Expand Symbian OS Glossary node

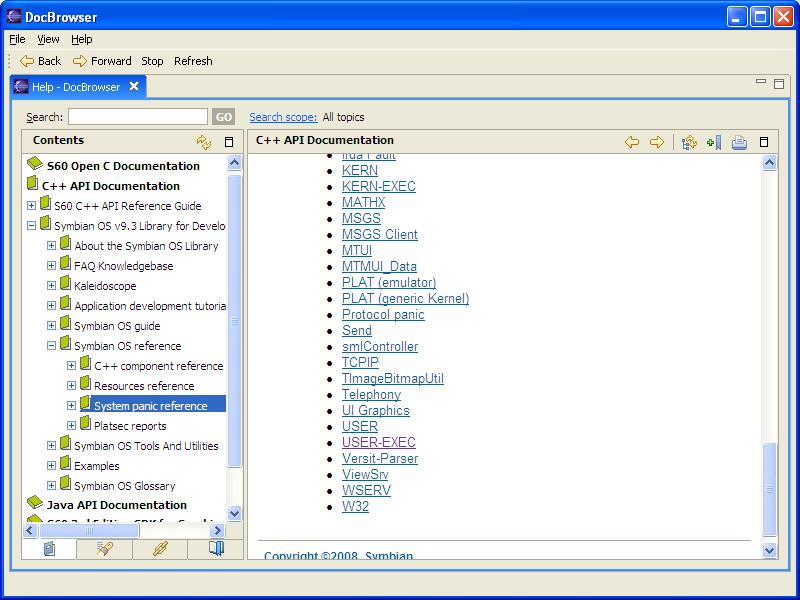coord(51,485)
